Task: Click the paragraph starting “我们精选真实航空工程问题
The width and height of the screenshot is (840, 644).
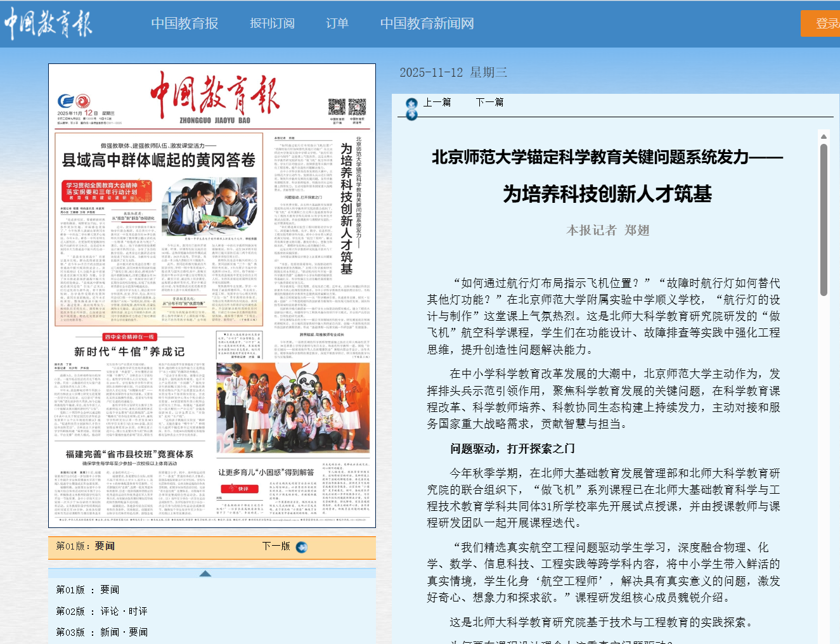Action: pos(604,572)
